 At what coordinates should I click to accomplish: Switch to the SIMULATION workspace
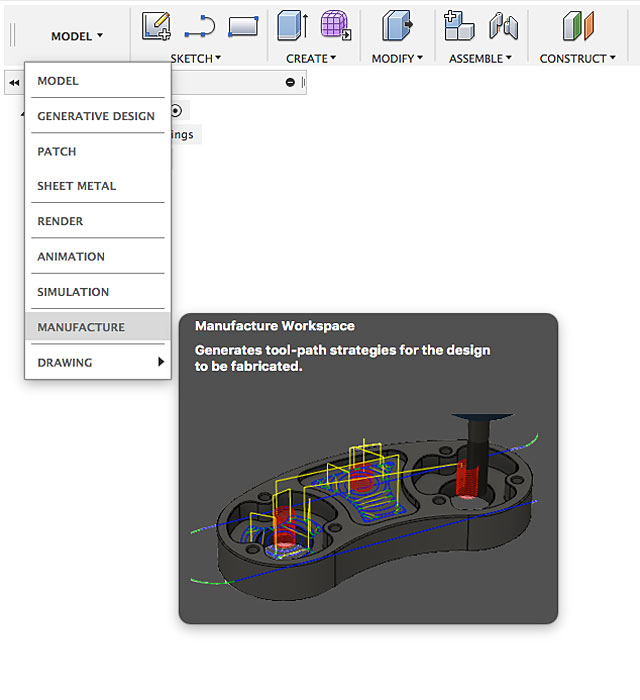click(98, 292)
